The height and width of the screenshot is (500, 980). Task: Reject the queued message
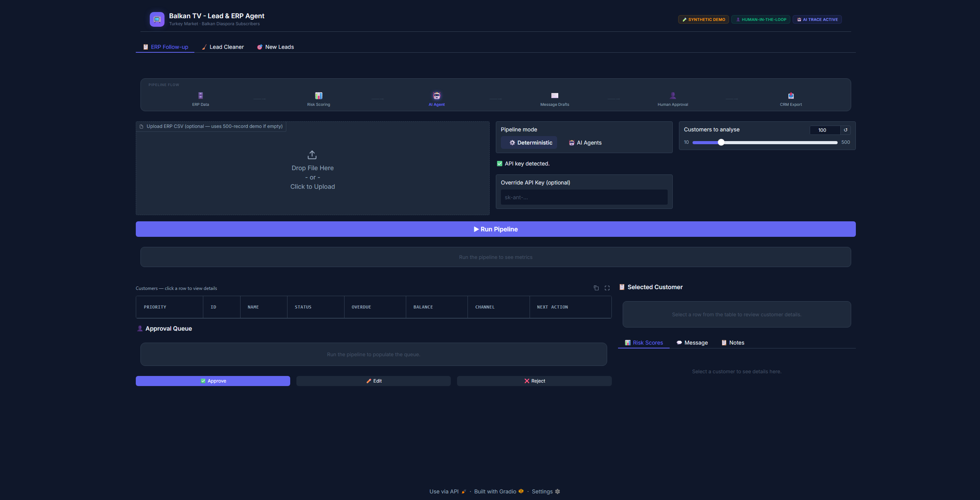pyautogui.click(x=534, y=381)
